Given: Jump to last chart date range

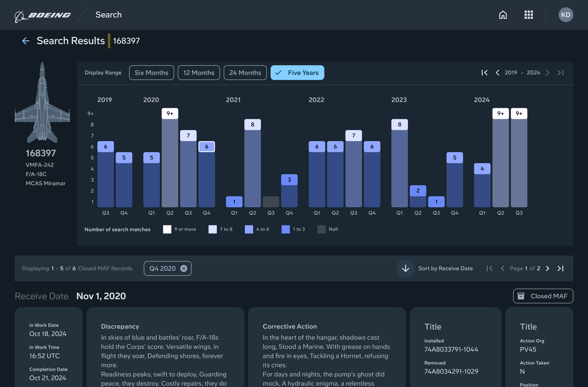Looking at the screenshot, I should [x=560, y=72].
